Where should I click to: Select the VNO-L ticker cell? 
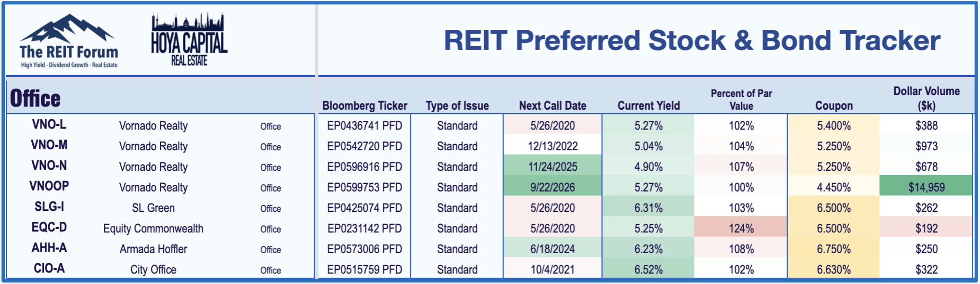49,125
